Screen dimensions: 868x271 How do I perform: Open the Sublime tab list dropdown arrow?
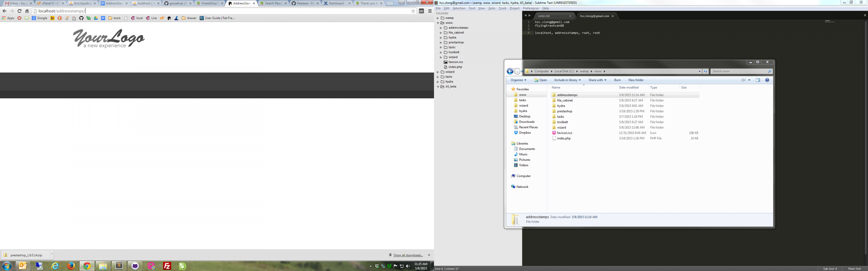pyautogui.click(x=865, y=16)
